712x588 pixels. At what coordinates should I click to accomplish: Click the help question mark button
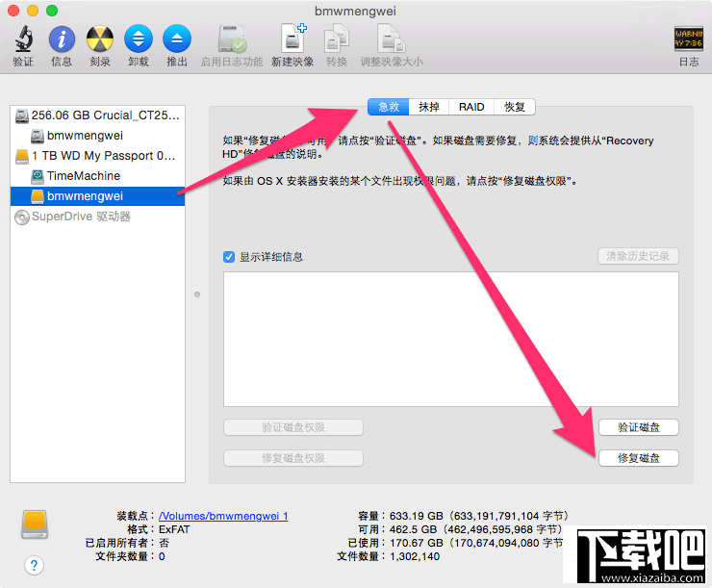pyautogui.click(x=34, y=566)
